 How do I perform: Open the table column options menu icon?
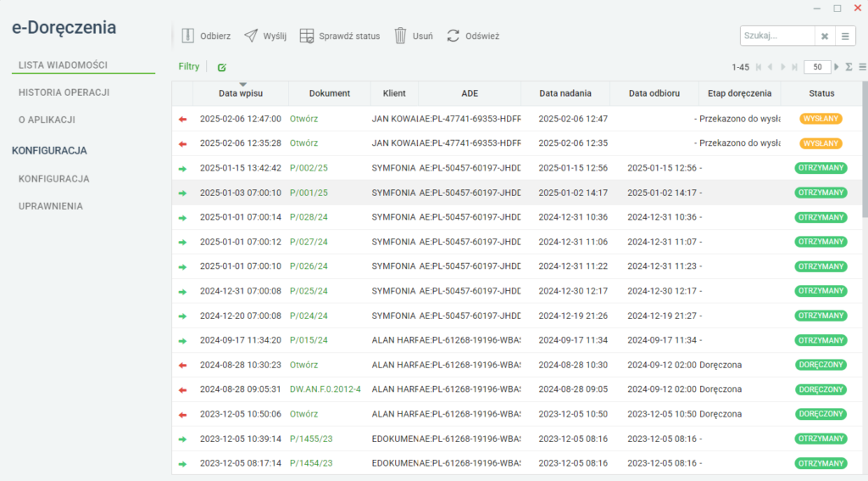tap(862, 67)
